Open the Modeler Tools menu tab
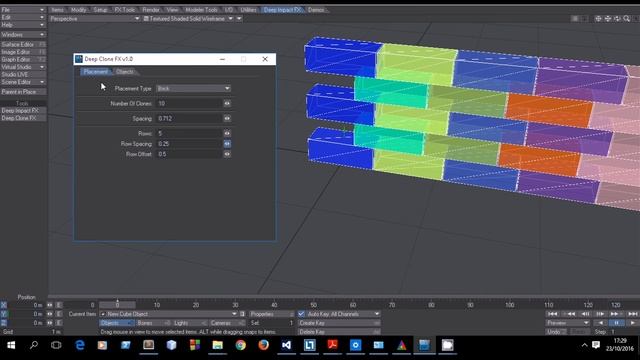 tap(202, 10)
